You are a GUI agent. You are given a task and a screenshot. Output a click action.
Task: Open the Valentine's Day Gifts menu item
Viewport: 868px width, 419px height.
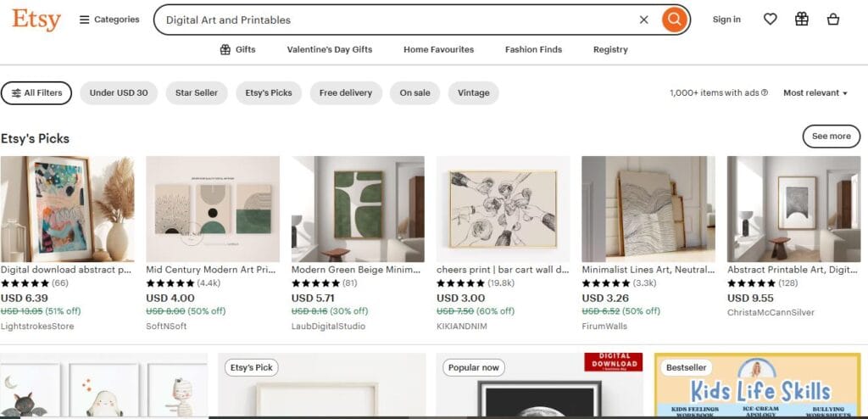point(330,50)
